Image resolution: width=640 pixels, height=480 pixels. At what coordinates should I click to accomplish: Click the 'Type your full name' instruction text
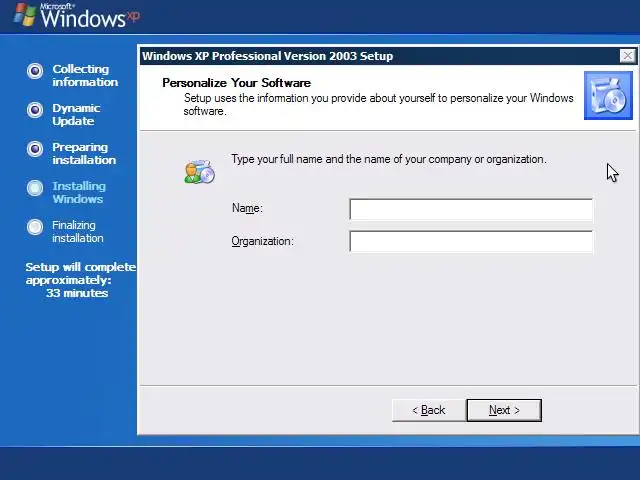[389, 159]
